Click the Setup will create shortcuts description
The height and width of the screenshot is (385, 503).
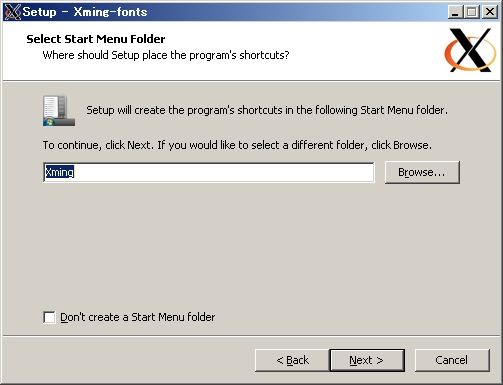click(x=267, y=110)
